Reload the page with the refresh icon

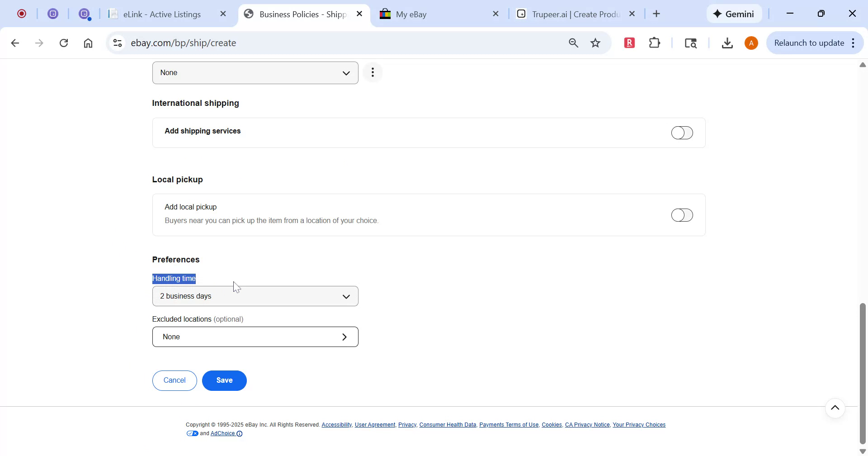64,43
